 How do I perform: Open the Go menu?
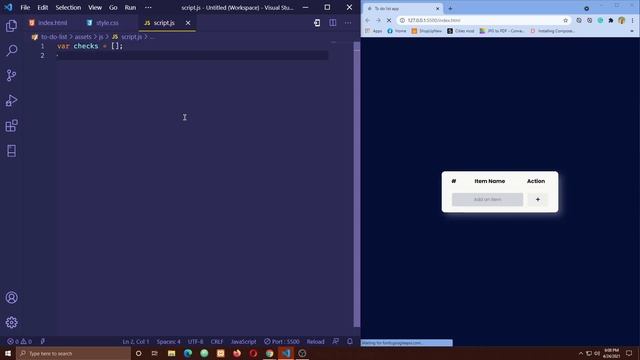[113, 7]
